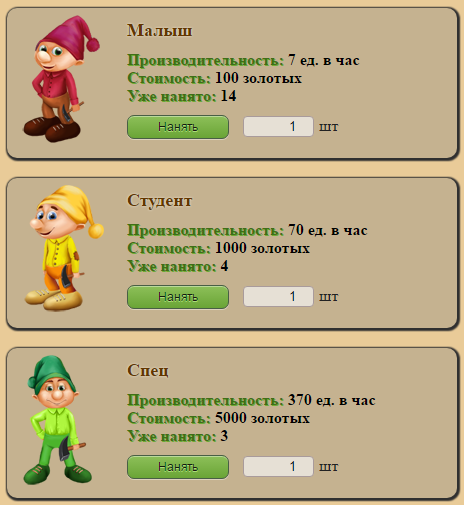Click the Студент gnome in yellow hat

click(64, 248)
